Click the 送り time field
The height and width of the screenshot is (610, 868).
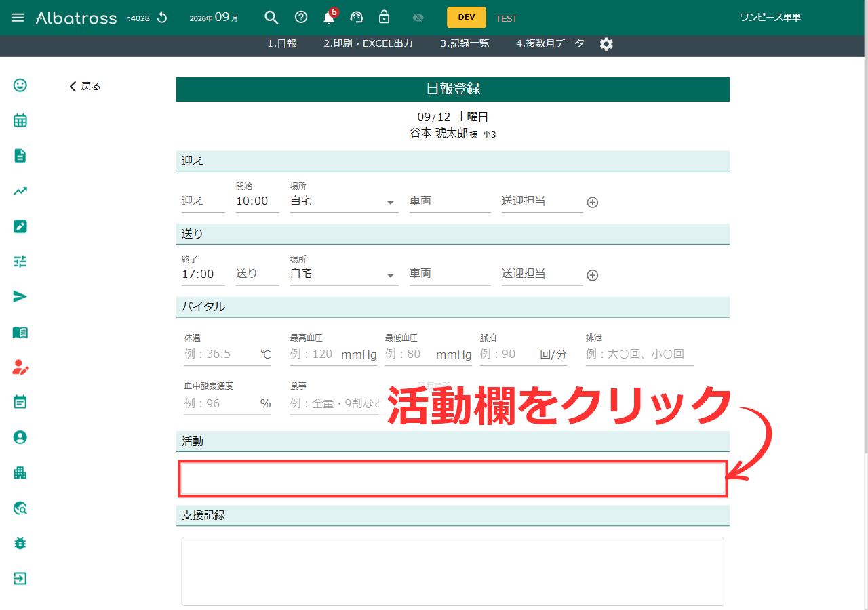click(258, 274)
